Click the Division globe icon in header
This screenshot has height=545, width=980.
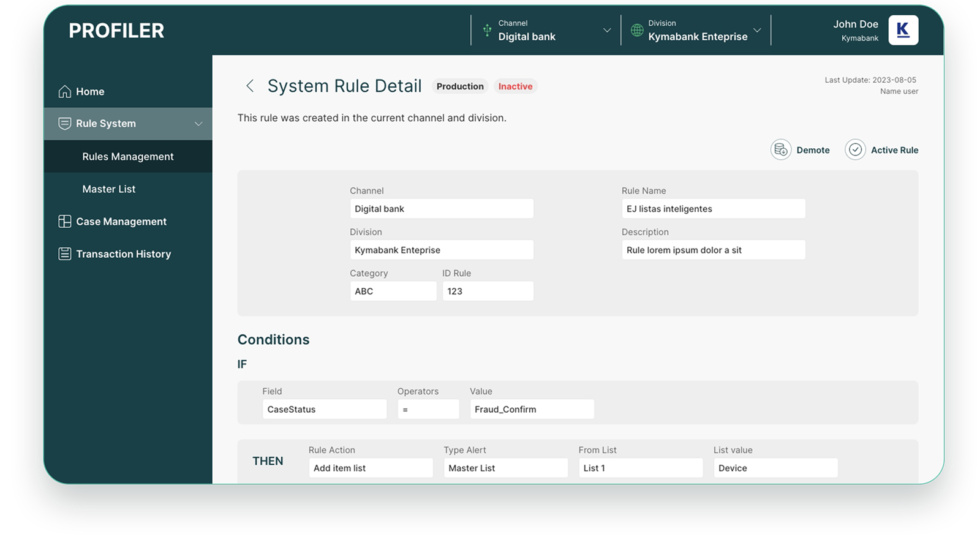click(637, 30)
